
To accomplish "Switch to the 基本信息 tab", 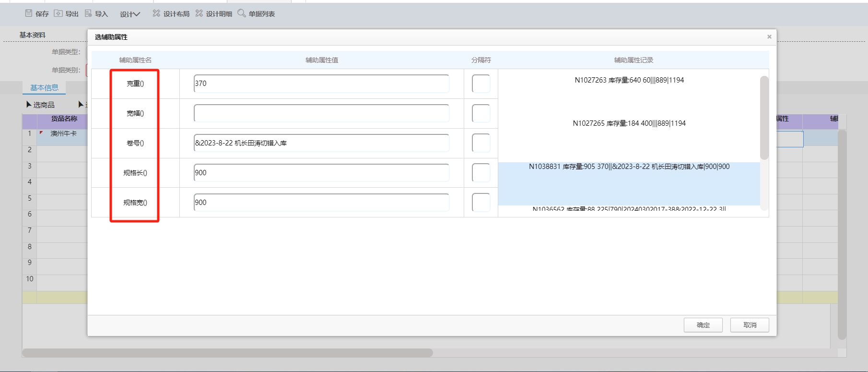I will [44, 87].
